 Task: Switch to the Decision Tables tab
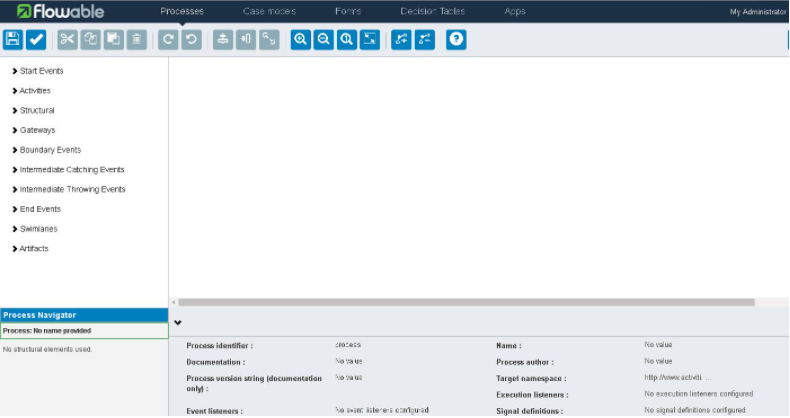[432, 11]
